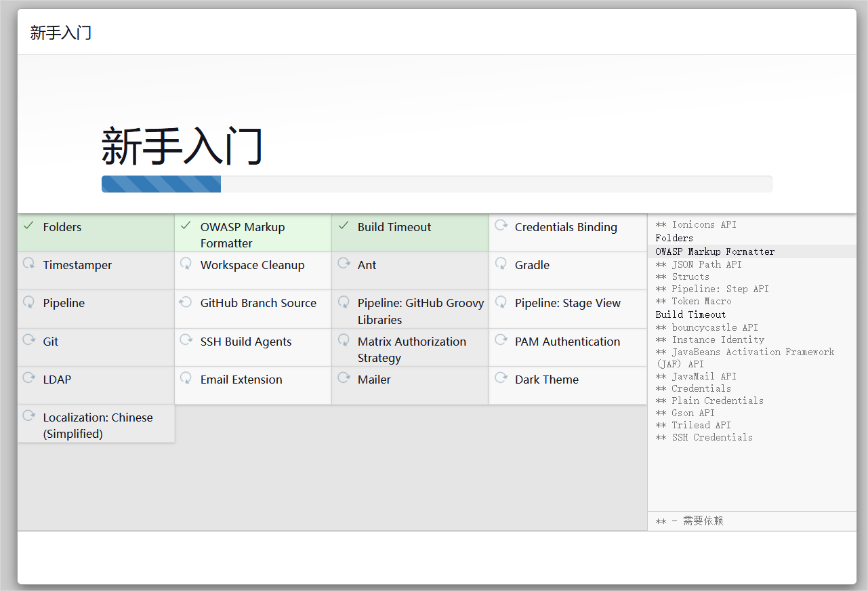Click the installation progress bar

tap(437, 184)
